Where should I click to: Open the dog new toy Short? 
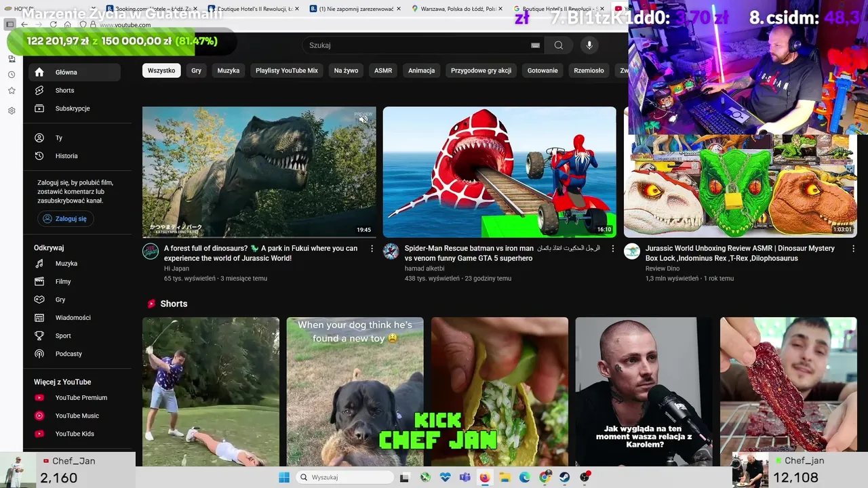[x=355, y=392]
